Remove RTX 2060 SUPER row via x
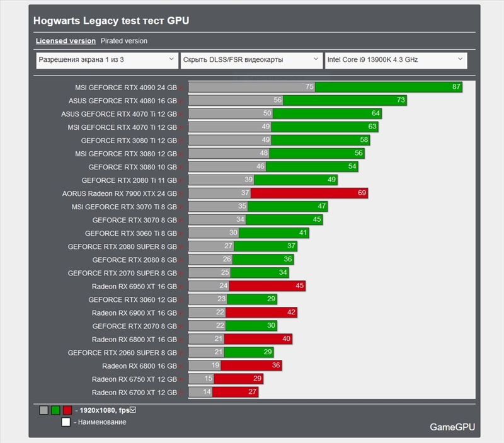This screenshot has height=443, width=504. (x=181, y=353)
